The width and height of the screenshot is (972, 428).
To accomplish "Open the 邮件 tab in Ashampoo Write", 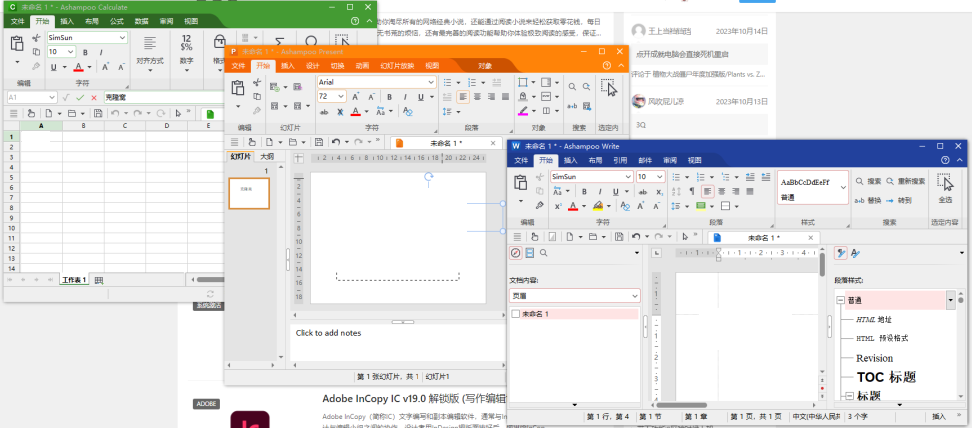I will coord(645,160).
